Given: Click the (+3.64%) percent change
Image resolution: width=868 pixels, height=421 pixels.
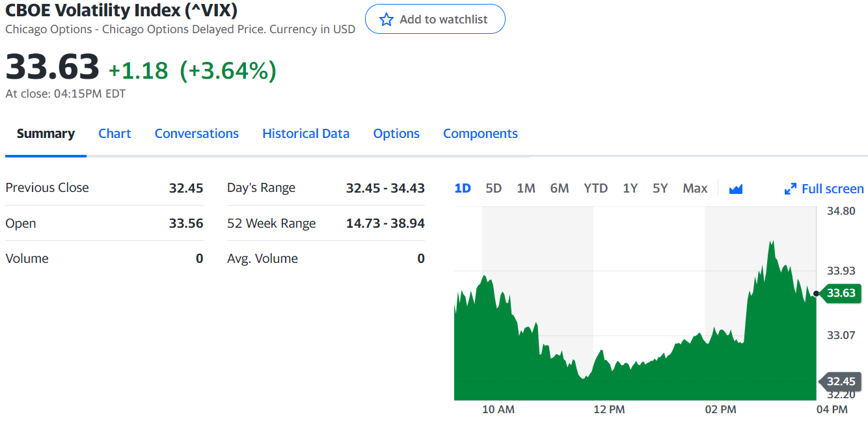Looking at the screenshot, I should (x=228, y=70).
